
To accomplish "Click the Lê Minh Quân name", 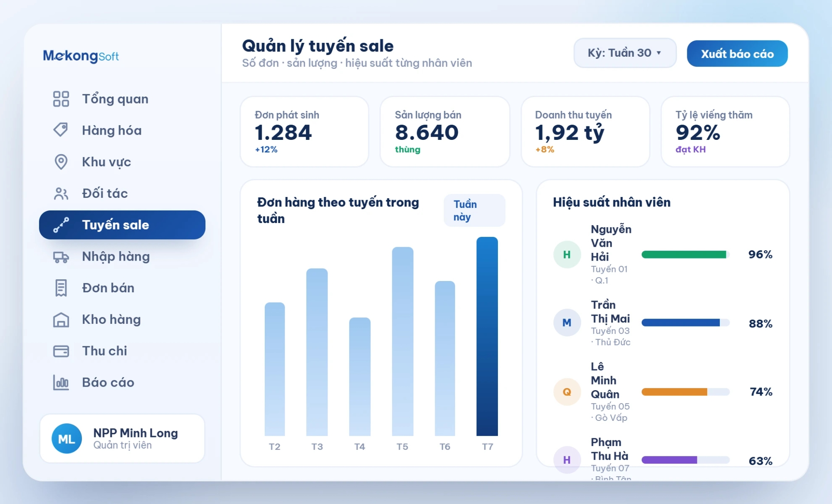I will 605,381.
